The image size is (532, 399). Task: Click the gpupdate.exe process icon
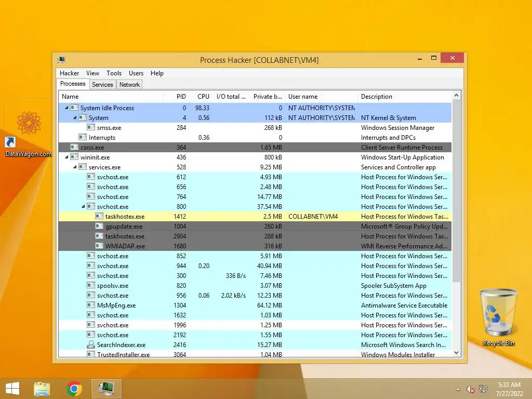(x=99, y=226)
